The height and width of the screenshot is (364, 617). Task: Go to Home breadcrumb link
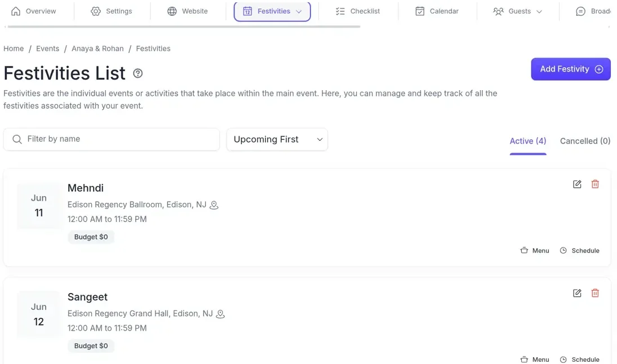click(x=14, y=49)
